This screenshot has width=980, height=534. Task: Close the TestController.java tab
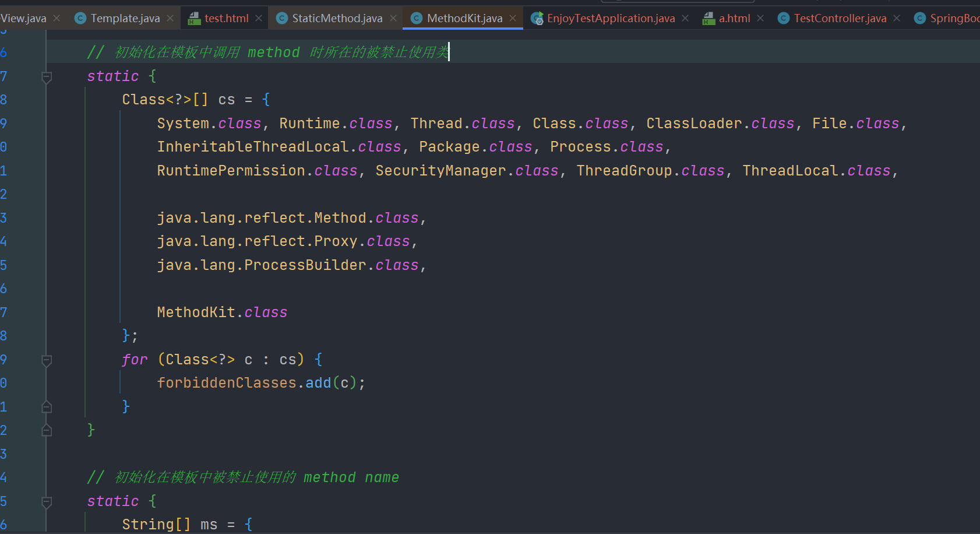tap(897, 19)
